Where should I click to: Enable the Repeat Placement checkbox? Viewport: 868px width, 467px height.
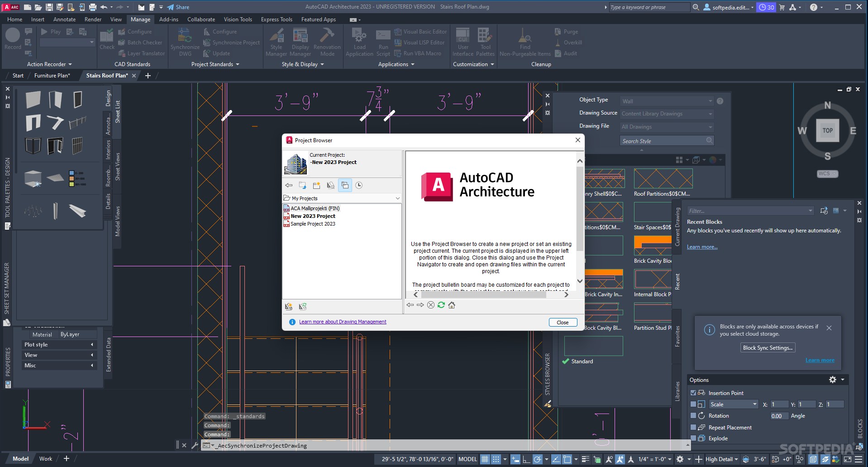point(693,427)
